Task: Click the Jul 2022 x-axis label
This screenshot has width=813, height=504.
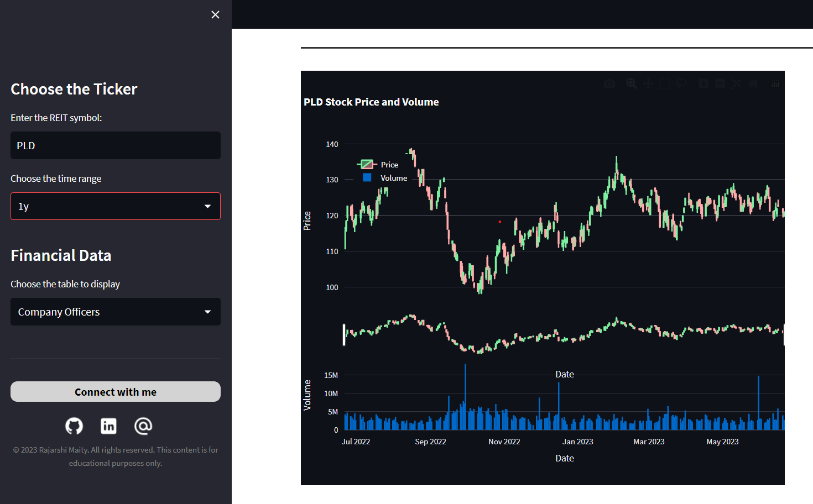Action: [356, 442]
